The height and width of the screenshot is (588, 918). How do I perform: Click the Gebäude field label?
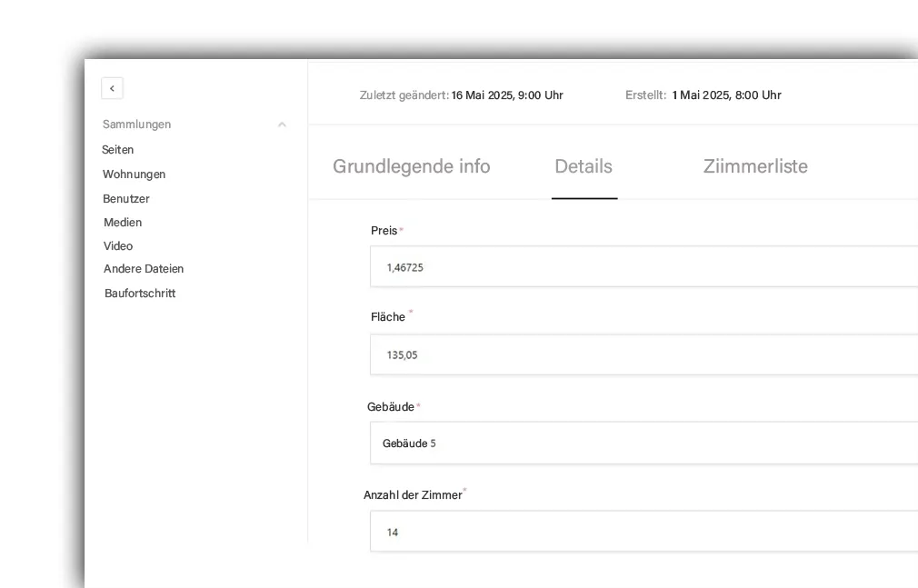(391, 406)
